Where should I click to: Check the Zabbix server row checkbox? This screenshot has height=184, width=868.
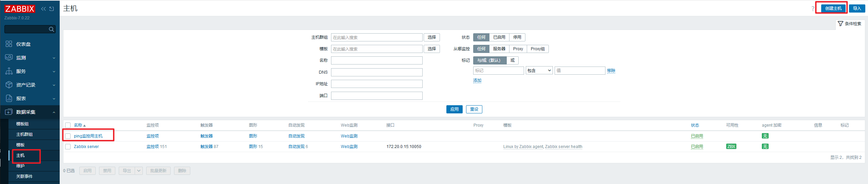68,147
